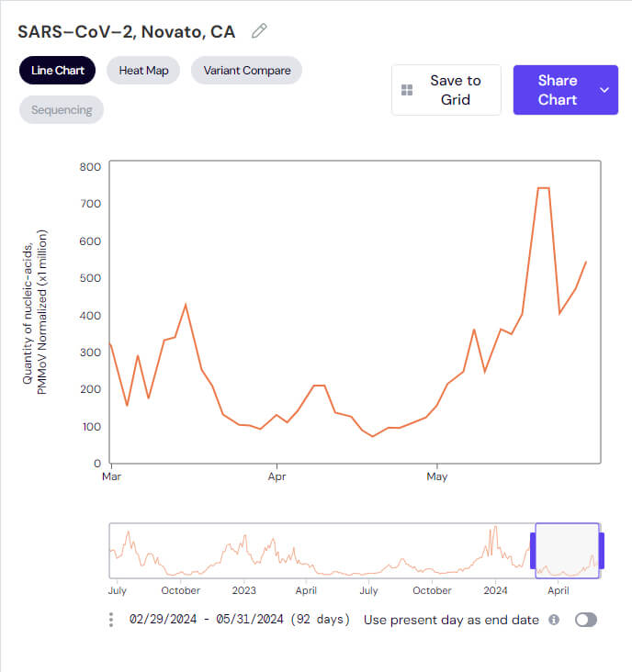Expand the Share Chart dropdown arrow
This screenshot has width=632, height=672.
click(604, 90)
